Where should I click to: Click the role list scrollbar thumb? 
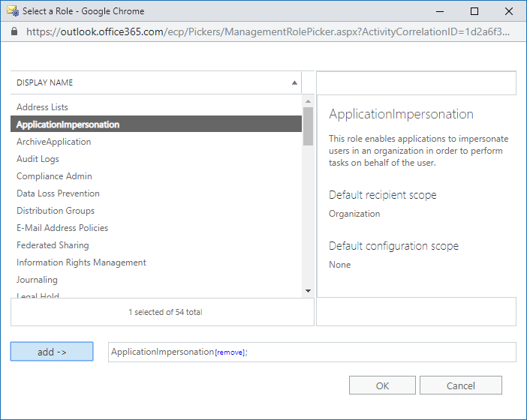point(308,126)
